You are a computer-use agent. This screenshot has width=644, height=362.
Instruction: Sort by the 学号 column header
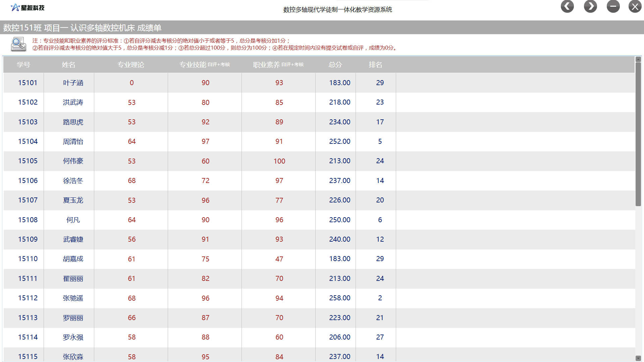(23, 65)
